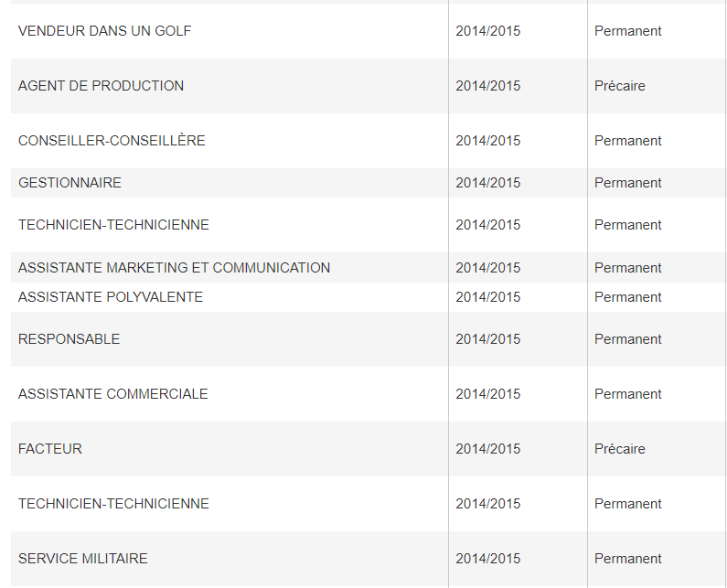Image resolution: width=727 pixels, height=588 pixels.
Task: Select Permanent status in the GESTIONNAIRE row
Action: click(627, 183)
